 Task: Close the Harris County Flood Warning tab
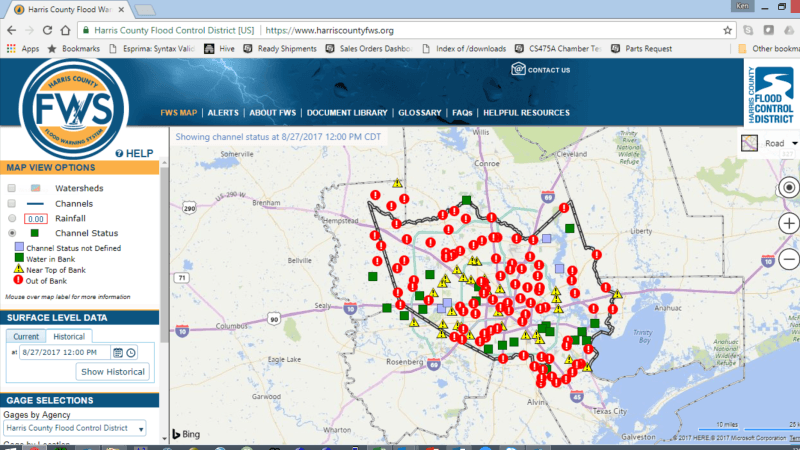coord(121,9)
